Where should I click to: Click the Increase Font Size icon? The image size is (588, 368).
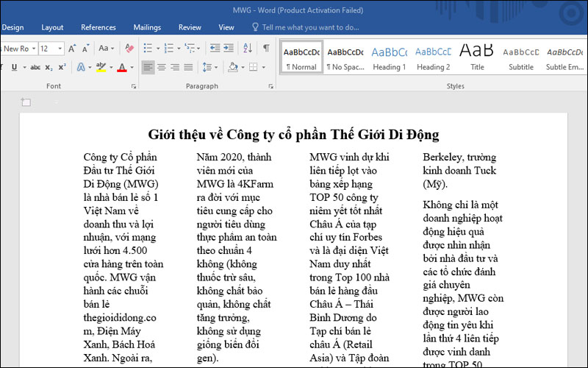pos(72,49)
